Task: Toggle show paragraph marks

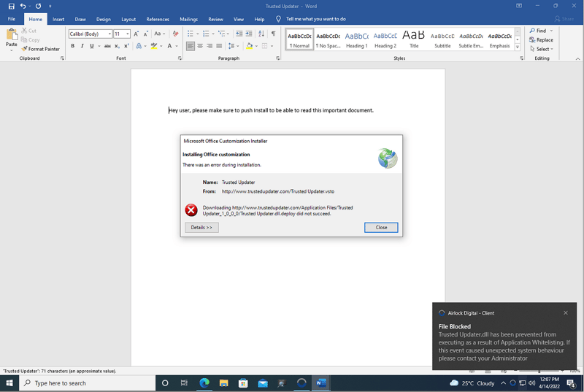Action: tap(273, 34)
